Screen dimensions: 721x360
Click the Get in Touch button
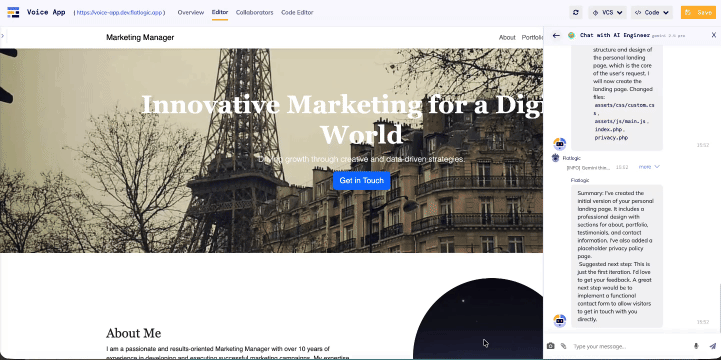tap(361, 181)
